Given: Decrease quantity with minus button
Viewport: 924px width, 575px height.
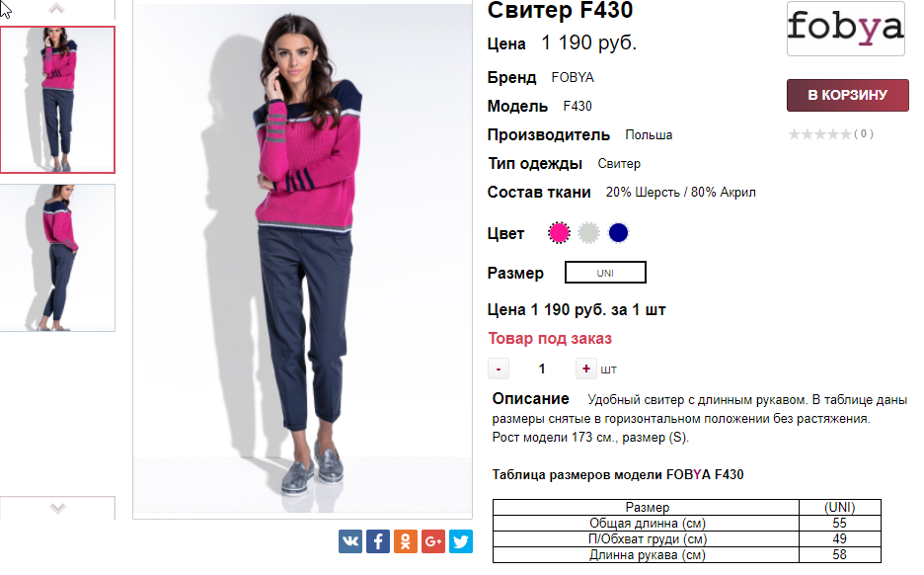Looking at the screenshot, I should click(499, 370).
